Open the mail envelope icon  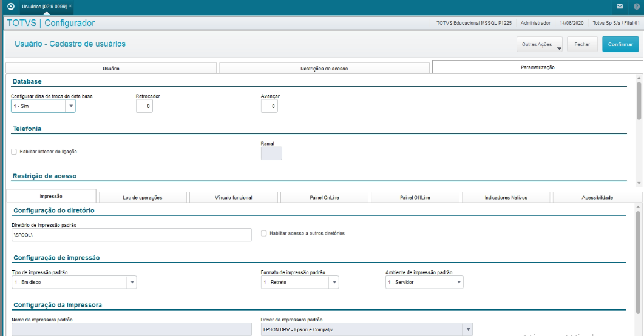pyautogui.click(x=620, y=7)
